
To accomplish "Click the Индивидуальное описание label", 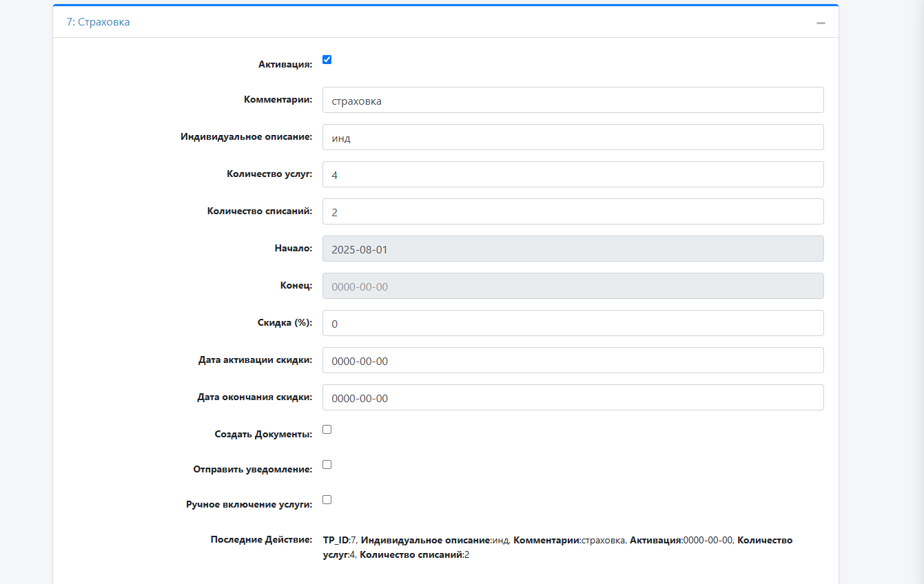I will click(247, 136).
